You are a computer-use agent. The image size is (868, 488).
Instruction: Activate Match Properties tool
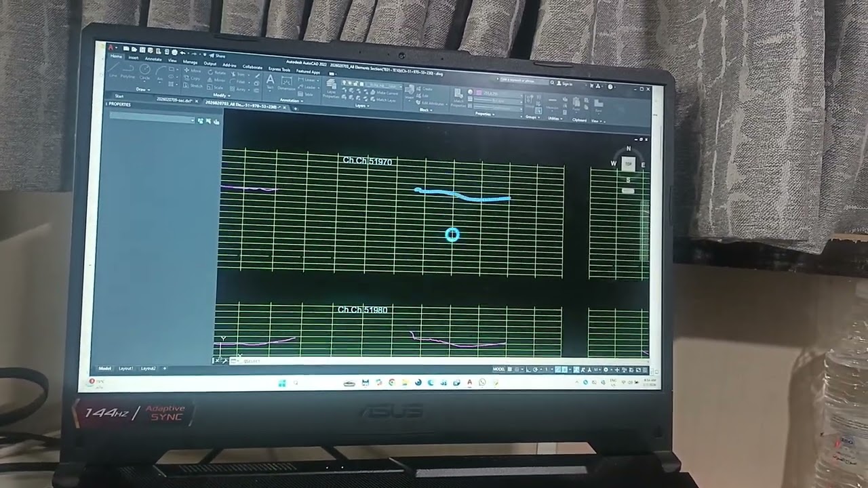[x=458, y=98]
